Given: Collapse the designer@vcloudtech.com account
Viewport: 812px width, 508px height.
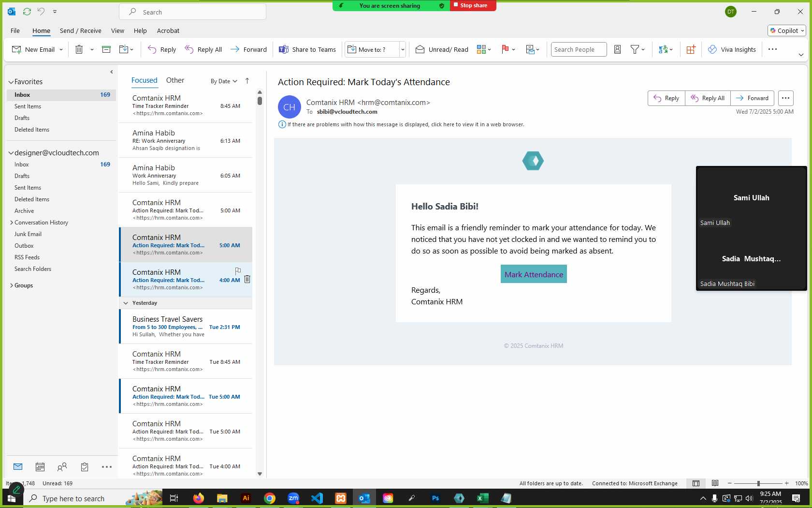Looking at the screenshot, I should click(x=11, y=153).
